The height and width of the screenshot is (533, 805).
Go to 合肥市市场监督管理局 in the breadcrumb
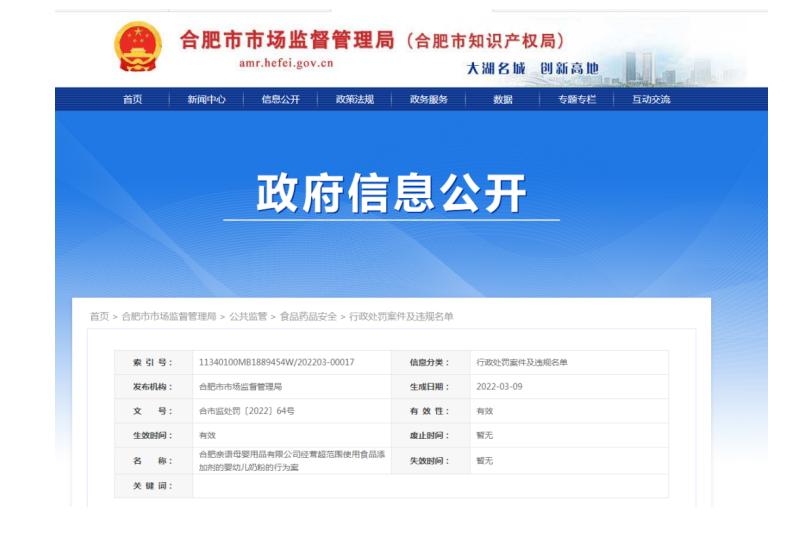pos(169,316)
